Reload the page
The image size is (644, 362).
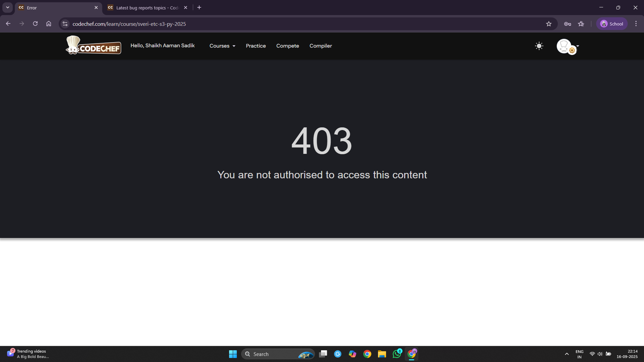[35, 24]
